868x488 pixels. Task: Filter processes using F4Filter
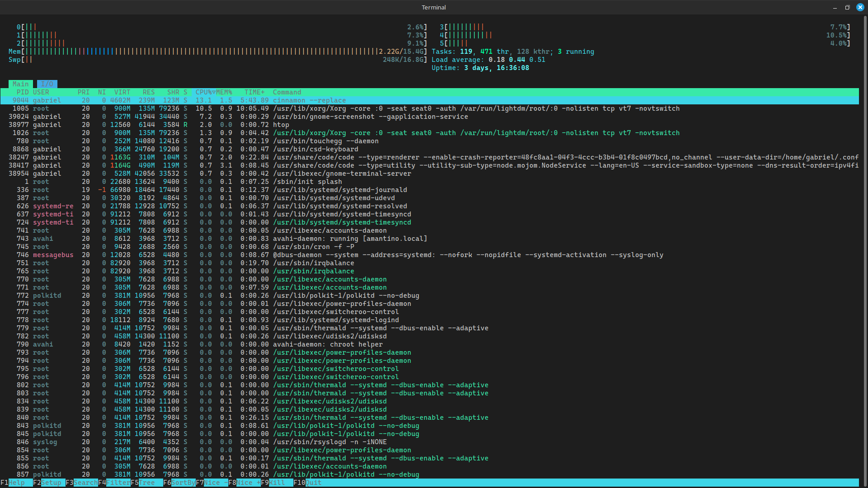(x=115, y=483)
